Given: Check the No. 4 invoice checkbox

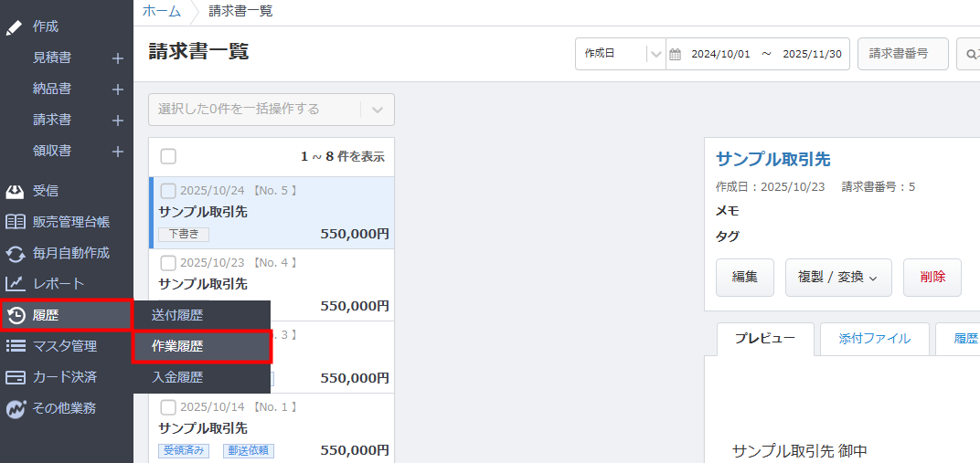Looking at the screenshot, I should pyautogui.click(x=168, y=263).
